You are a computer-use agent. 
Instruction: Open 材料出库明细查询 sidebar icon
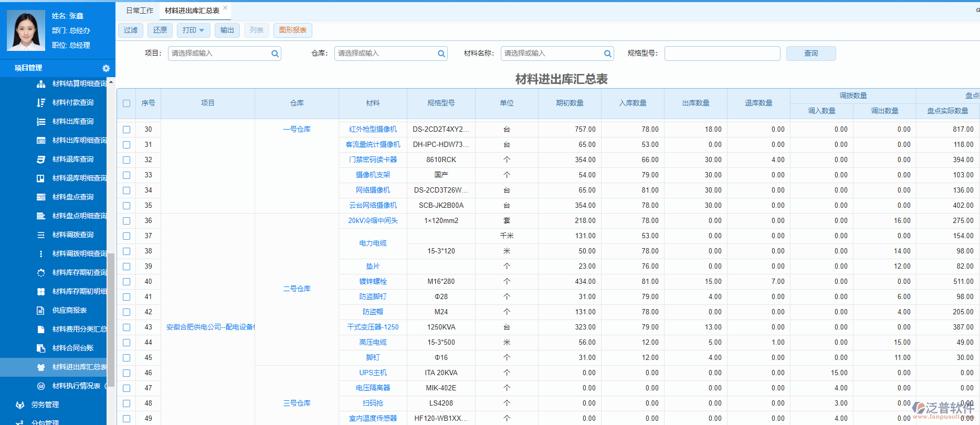pos(41,141)
